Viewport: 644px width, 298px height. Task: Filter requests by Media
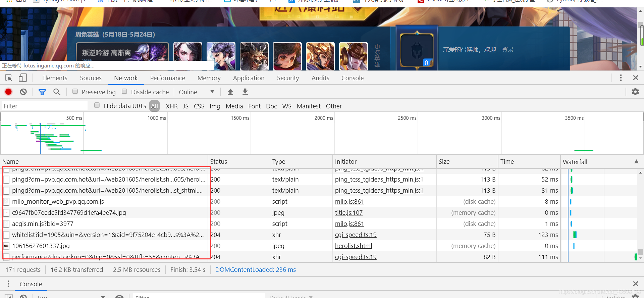pos(234,106)
